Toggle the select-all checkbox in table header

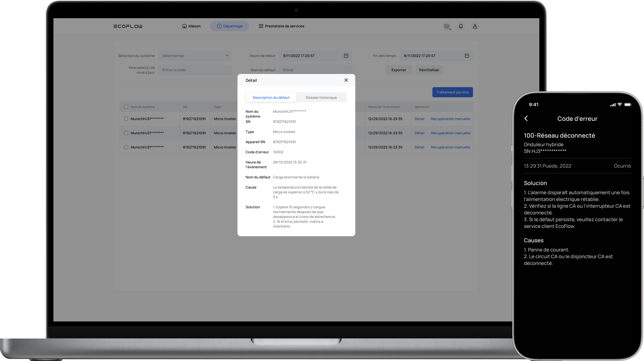pos(126,107)
